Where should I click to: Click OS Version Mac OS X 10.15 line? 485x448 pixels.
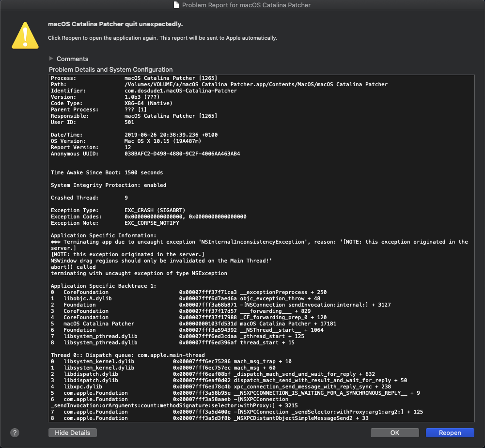click(126, 141)
